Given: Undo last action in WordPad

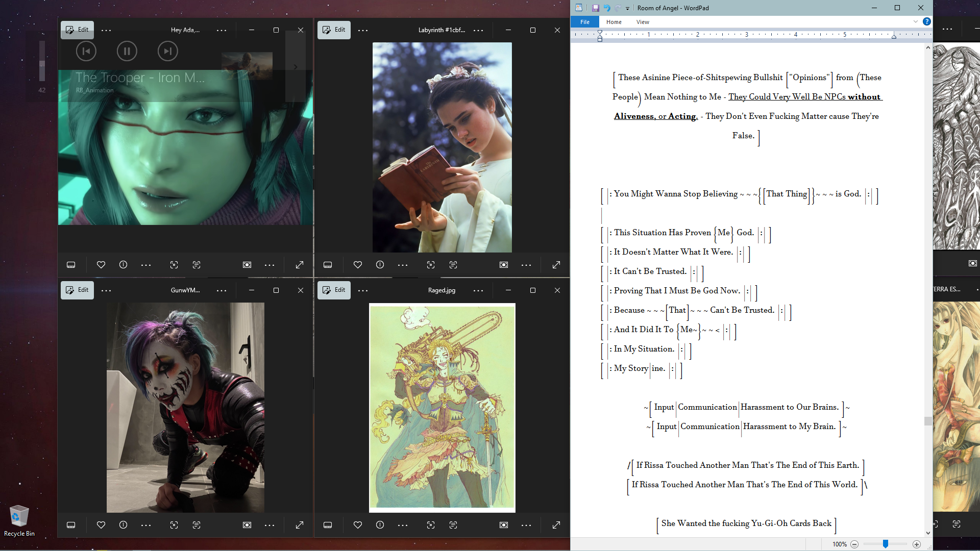Looking at the screenshot, I should (x=607, y=8).
